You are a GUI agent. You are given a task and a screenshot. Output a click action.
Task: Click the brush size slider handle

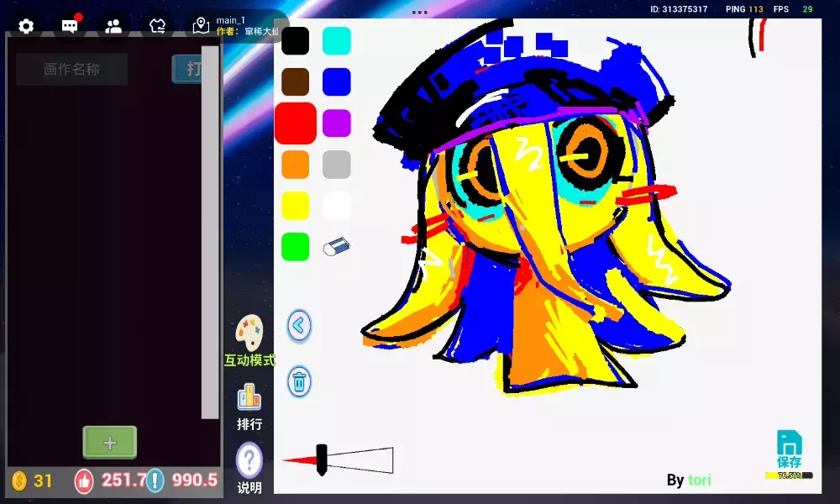tap(322, 459)
